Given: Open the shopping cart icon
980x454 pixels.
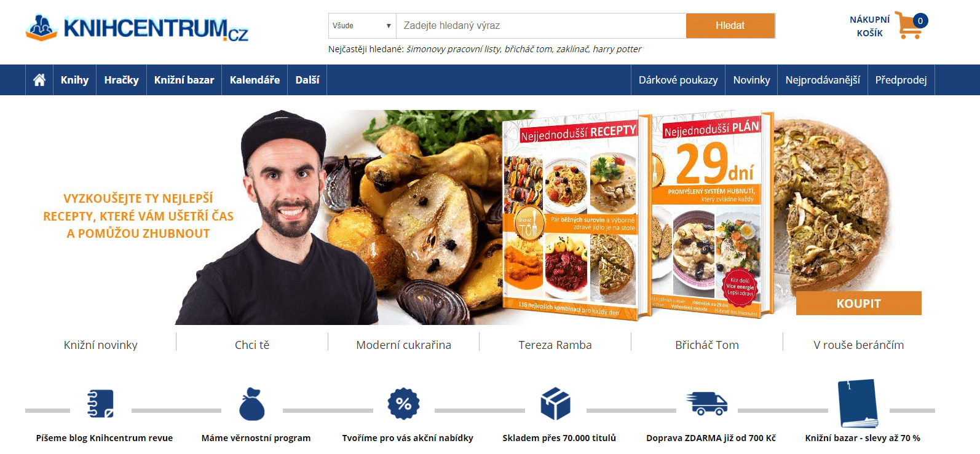Looking at the screenshot, I should point(908,25).
